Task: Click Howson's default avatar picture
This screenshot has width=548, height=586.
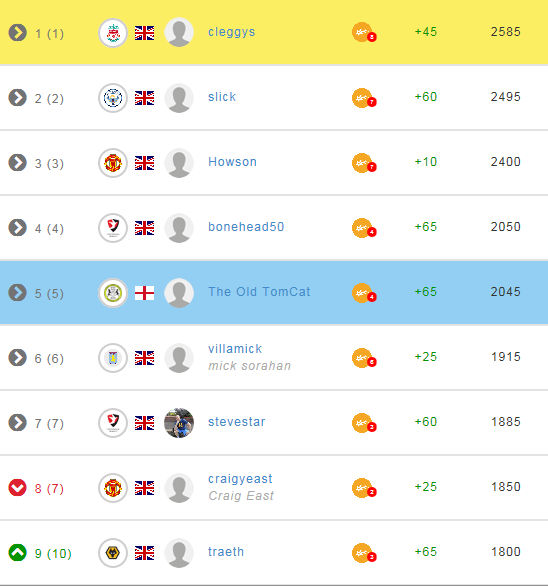Action: [179, 163]
